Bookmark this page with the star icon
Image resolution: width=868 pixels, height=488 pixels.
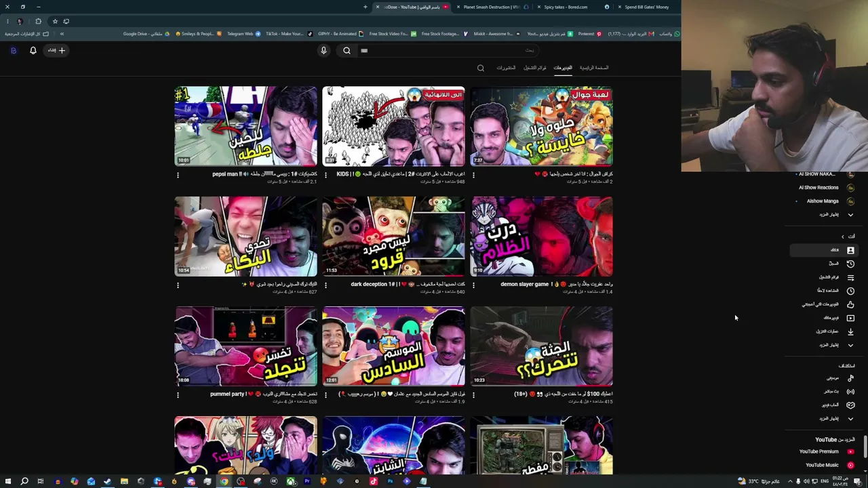point(55,21)
